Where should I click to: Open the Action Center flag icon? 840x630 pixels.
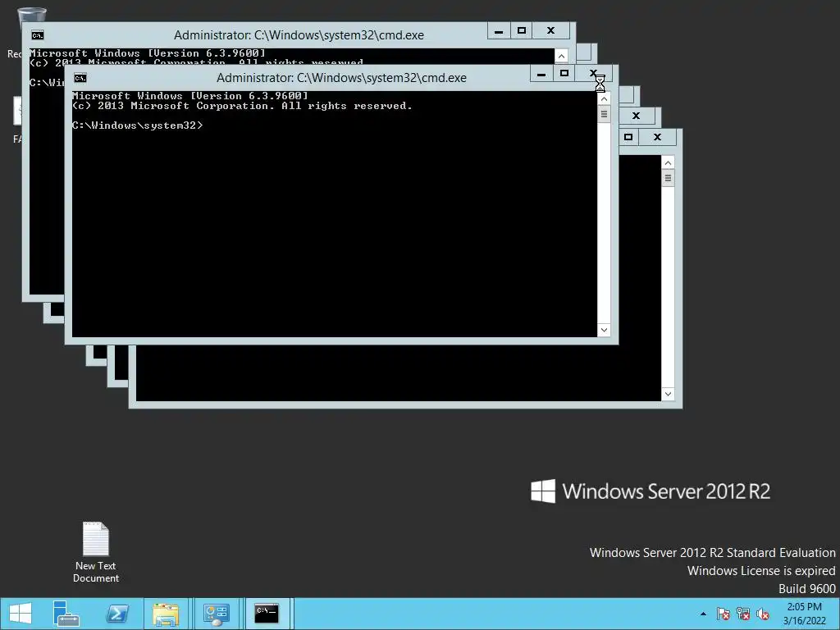[723, 614]
